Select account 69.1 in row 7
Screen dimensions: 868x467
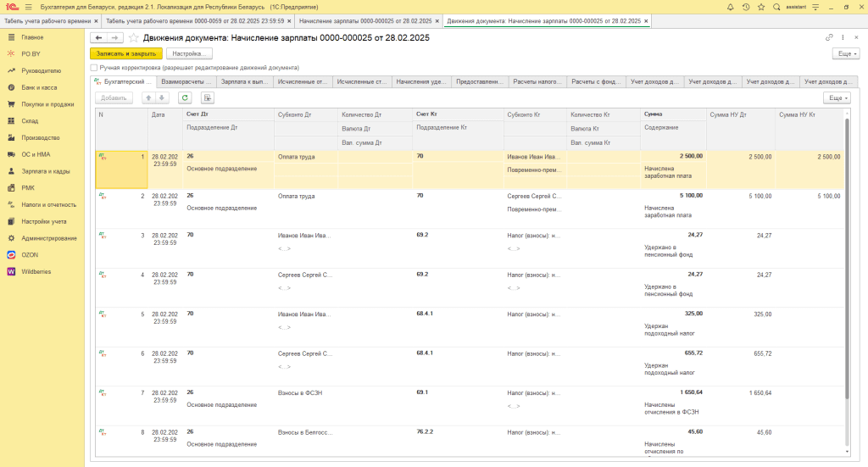pos(422,392)
